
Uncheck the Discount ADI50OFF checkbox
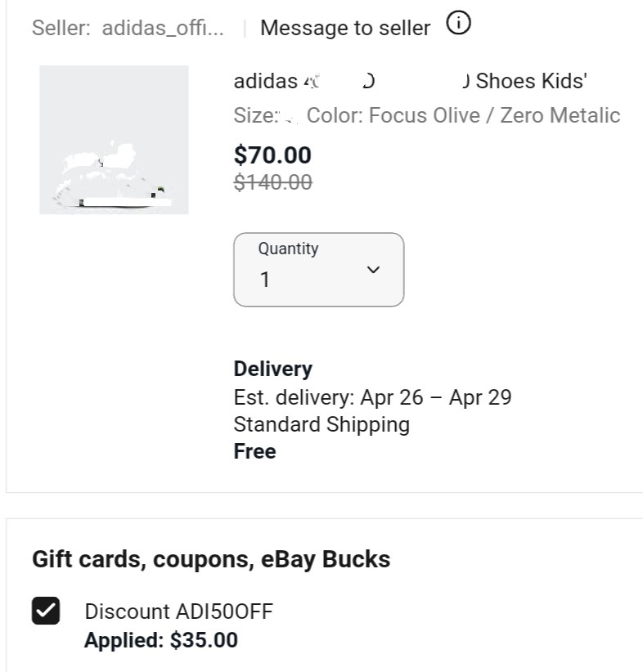pyautogui.click(x=46, y=611)
